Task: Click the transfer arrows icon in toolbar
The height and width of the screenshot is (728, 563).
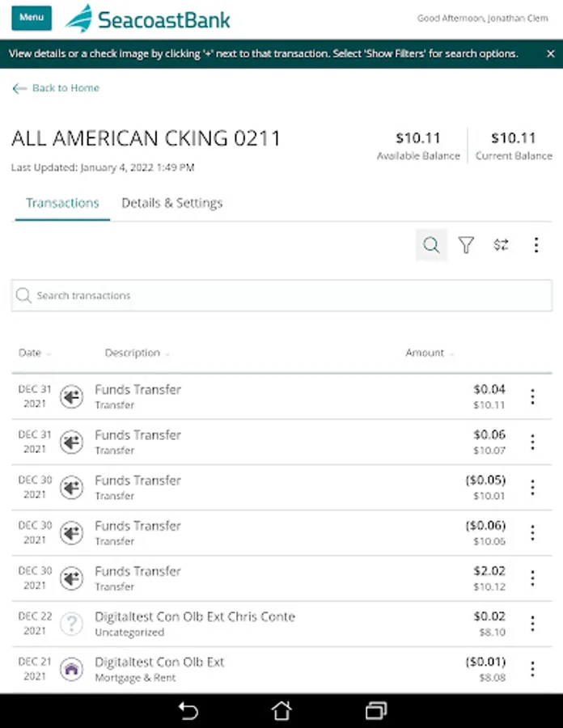Action: tap(502, 245)
